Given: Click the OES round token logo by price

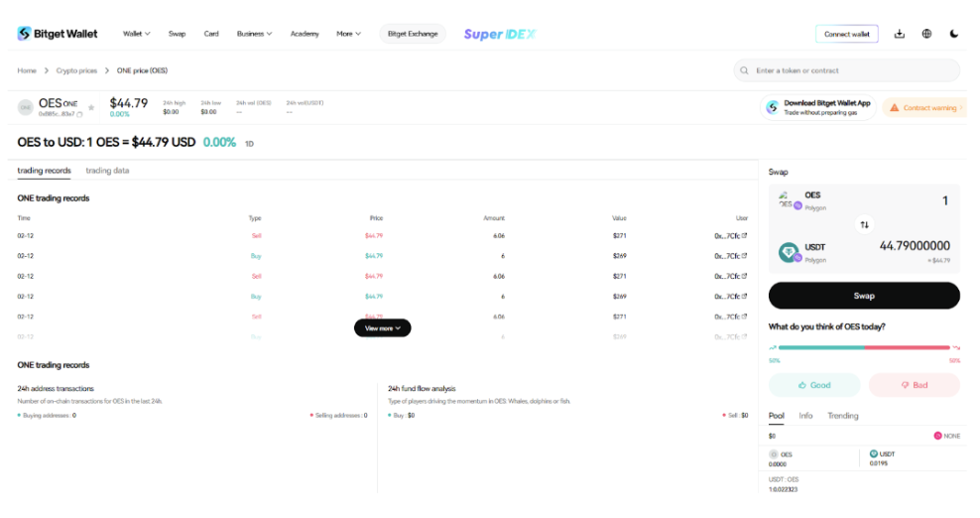Looking at the screenshot, I should pyautogui.click(x=26, y=107).
